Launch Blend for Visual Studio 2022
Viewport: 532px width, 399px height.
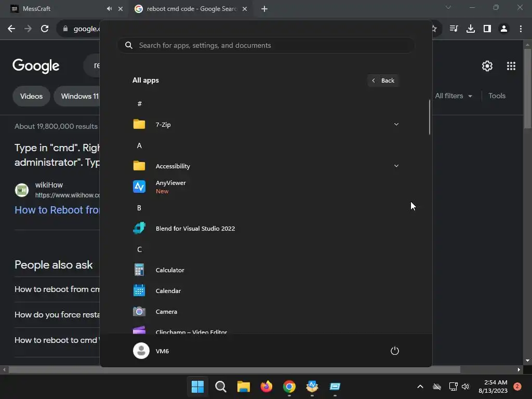click(x=265, y=229)
